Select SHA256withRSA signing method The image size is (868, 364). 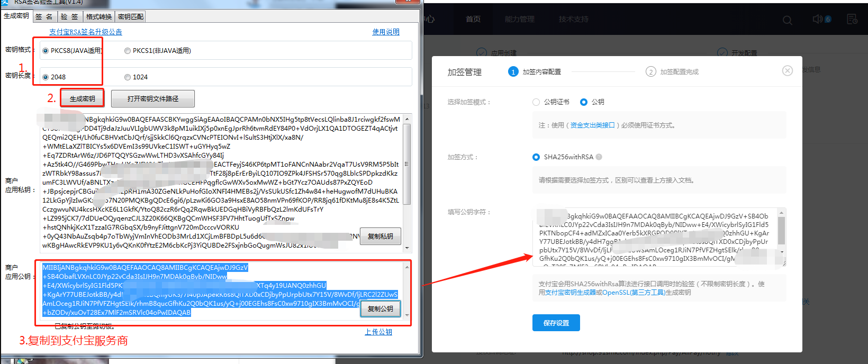pos(563,157)
